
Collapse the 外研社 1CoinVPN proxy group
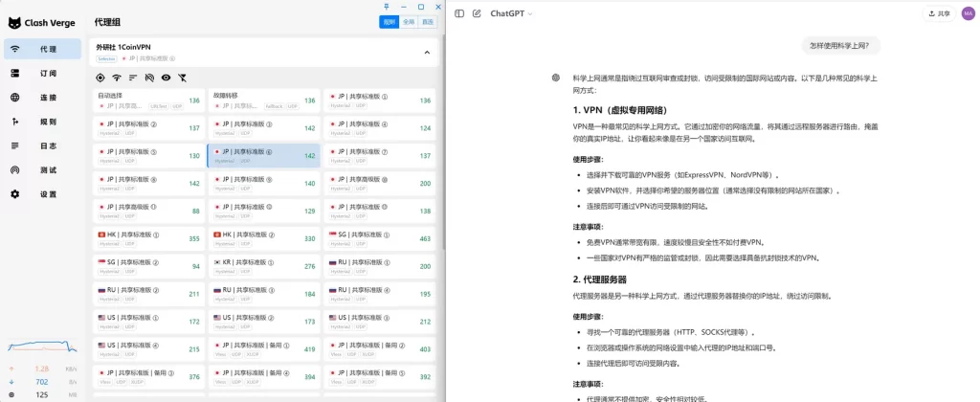[427, 53]
